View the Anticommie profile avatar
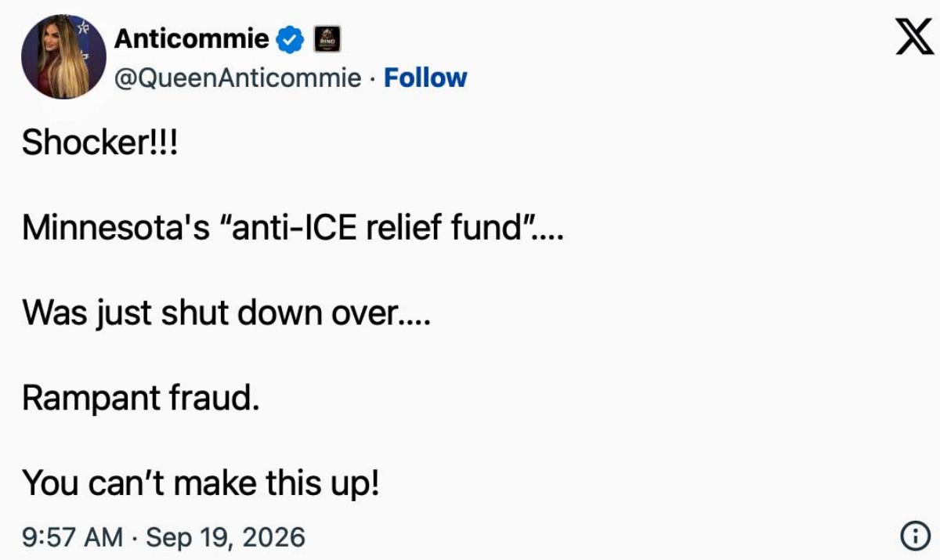This screenshot has height=560, width=940. click(x=63, y=56)
